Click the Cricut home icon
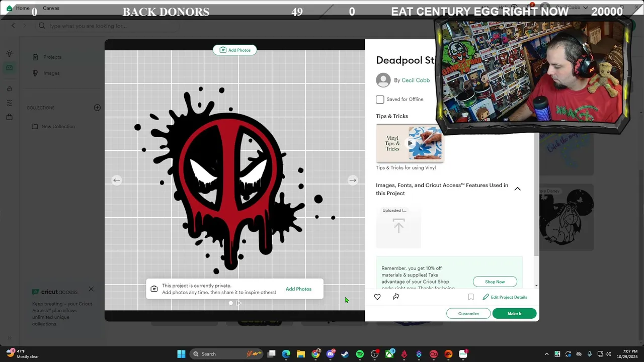This screenshot has height=362, width=644. 9,8
